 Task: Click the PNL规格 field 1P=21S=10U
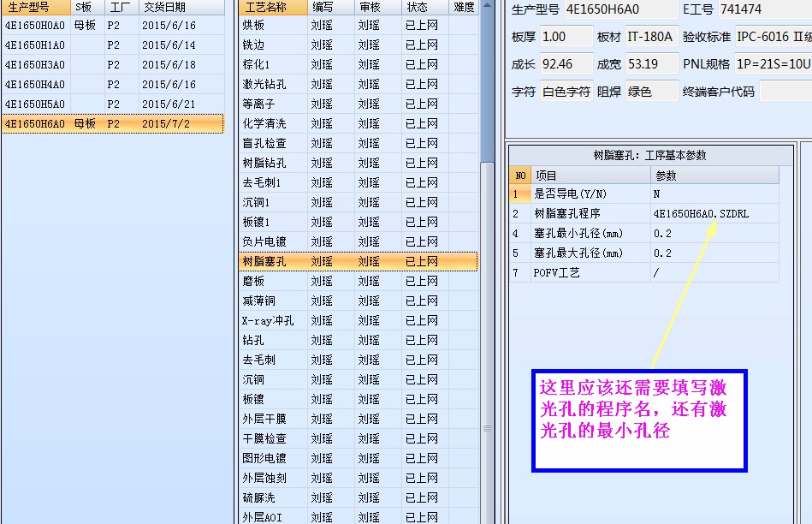click(773, 64)
